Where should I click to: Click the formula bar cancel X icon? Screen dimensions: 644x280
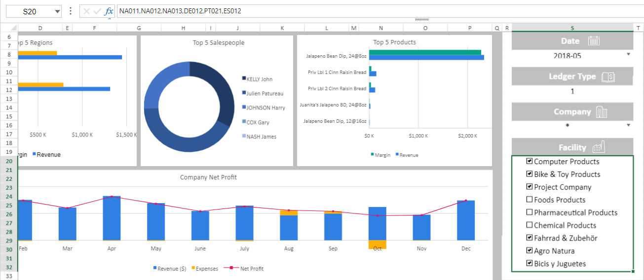[x=87, y=11]
